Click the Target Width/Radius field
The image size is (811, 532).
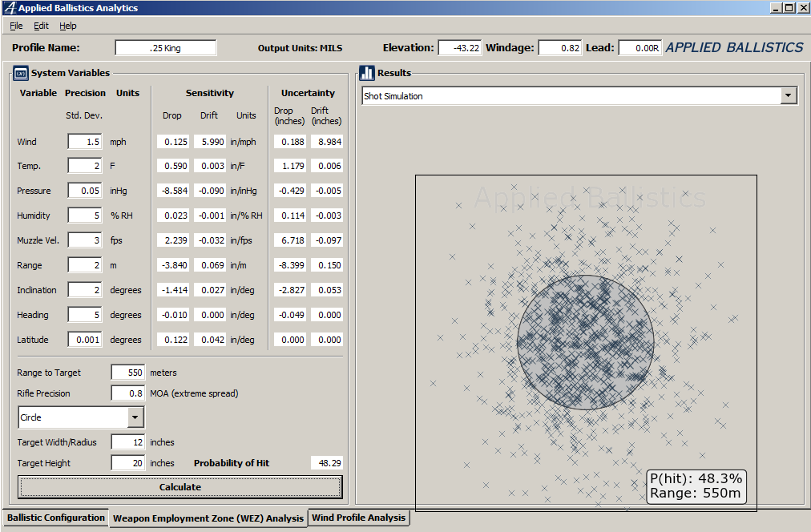pyautogui.click(x=127, y=442)
